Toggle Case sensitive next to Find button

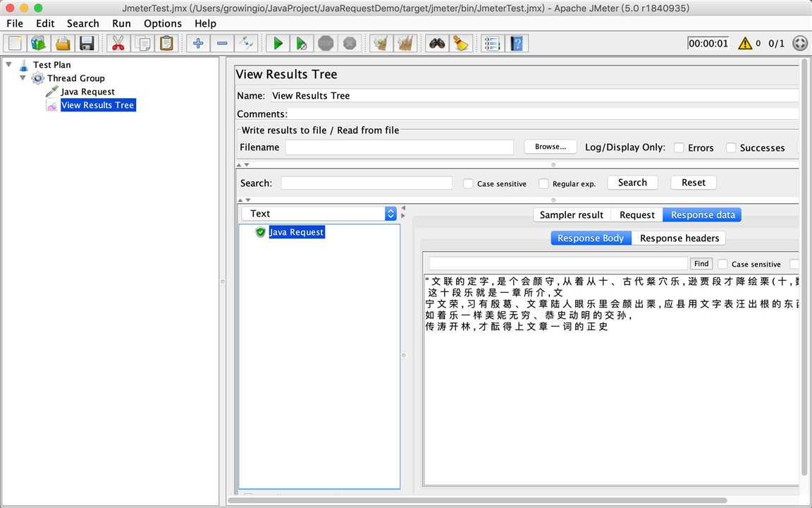[722, 264]
